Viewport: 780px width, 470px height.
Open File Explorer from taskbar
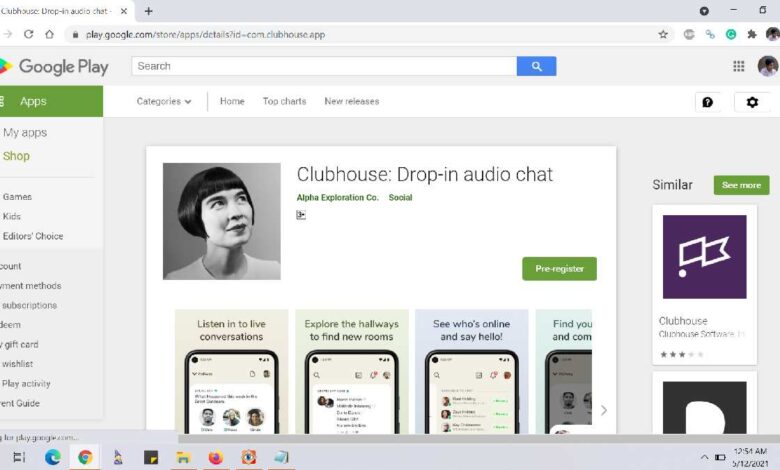tap(183, 457)
